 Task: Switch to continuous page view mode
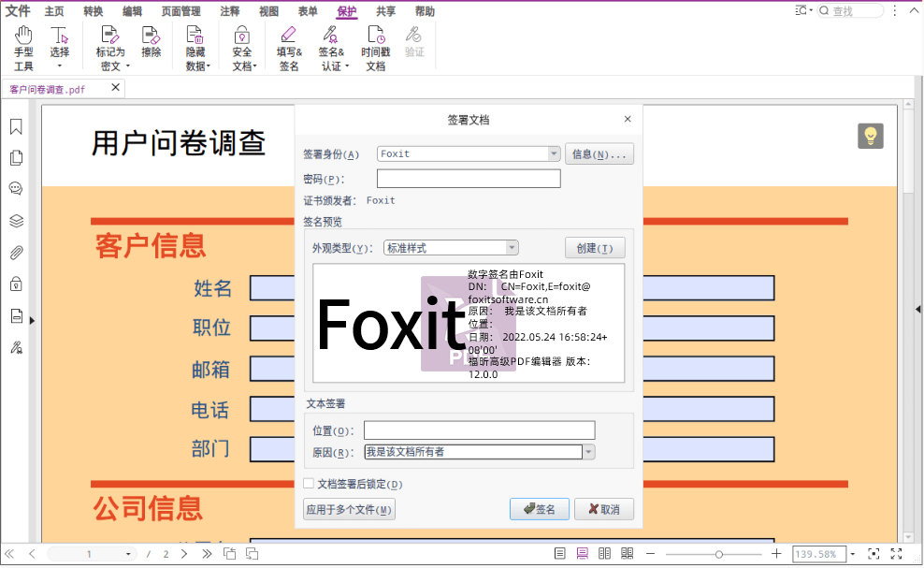point(581,553)
